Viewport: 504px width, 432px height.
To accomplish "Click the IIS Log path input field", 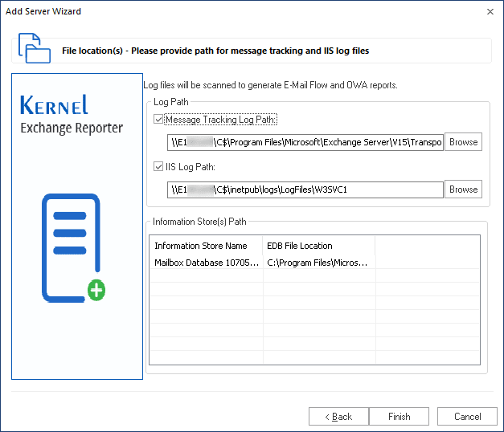I will (x=305, y=190).
